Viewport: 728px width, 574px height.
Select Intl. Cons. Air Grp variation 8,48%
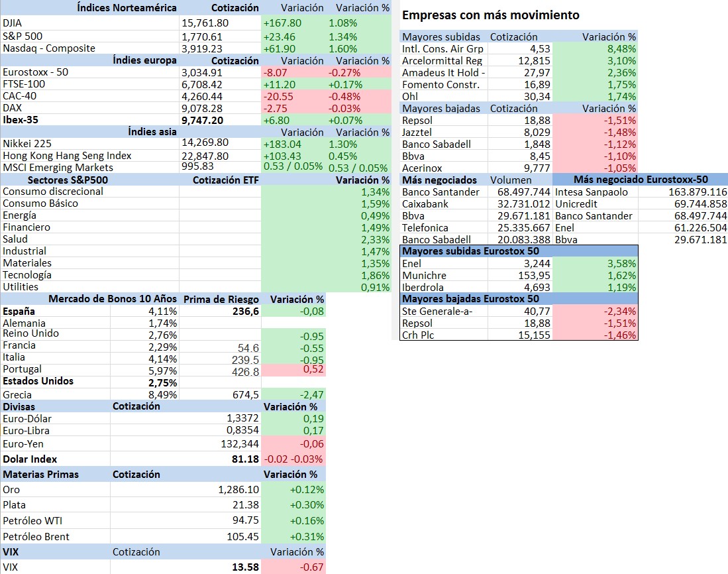click(621, 49)
